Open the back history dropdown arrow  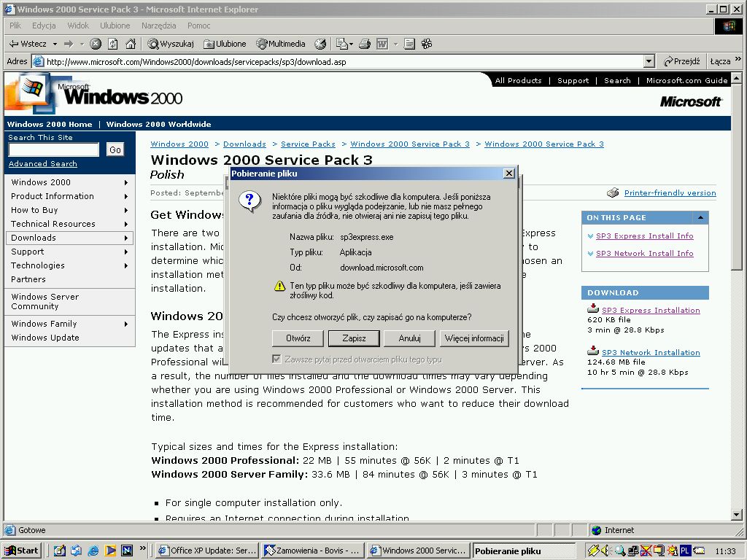coord(55,44)
